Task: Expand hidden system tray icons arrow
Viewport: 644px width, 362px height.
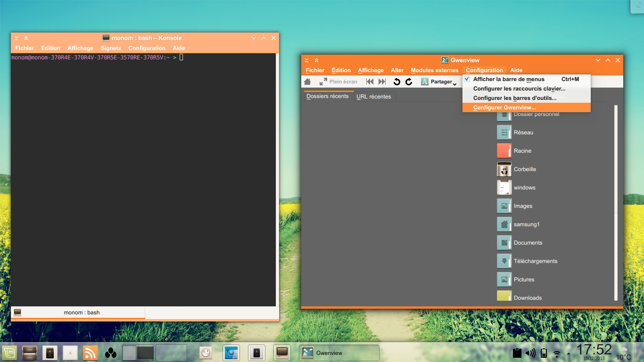Action: [x=568, y=354]
